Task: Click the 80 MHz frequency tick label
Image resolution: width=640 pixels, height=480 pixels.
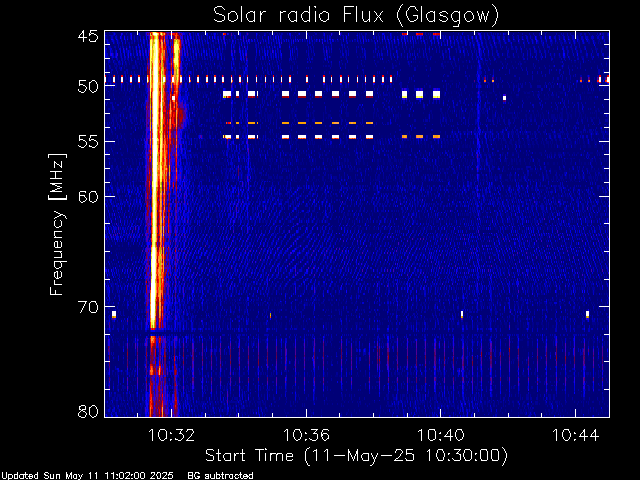Action: pos(88,411)
